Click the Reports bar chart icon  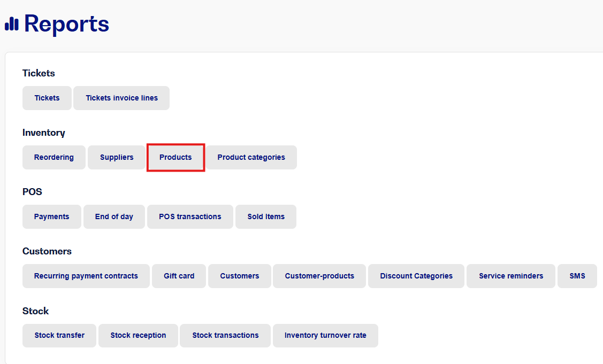coord(12,24)
